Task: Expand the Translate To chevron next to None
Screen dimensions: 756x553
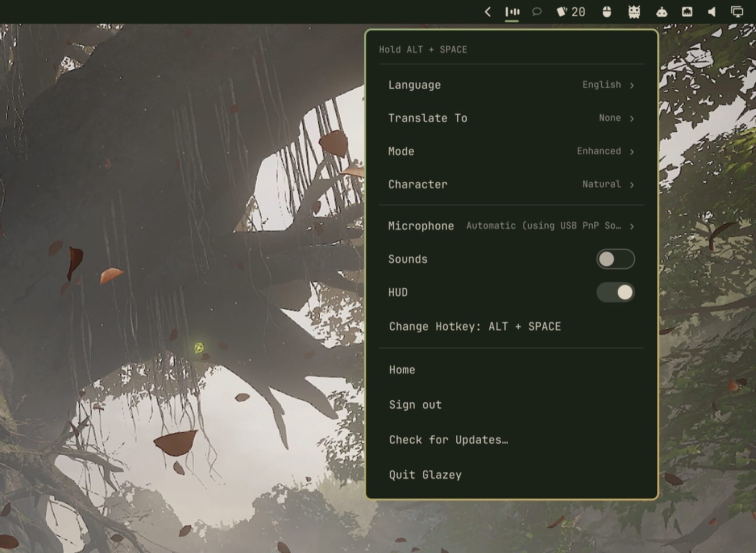Action: pos(632,118)
